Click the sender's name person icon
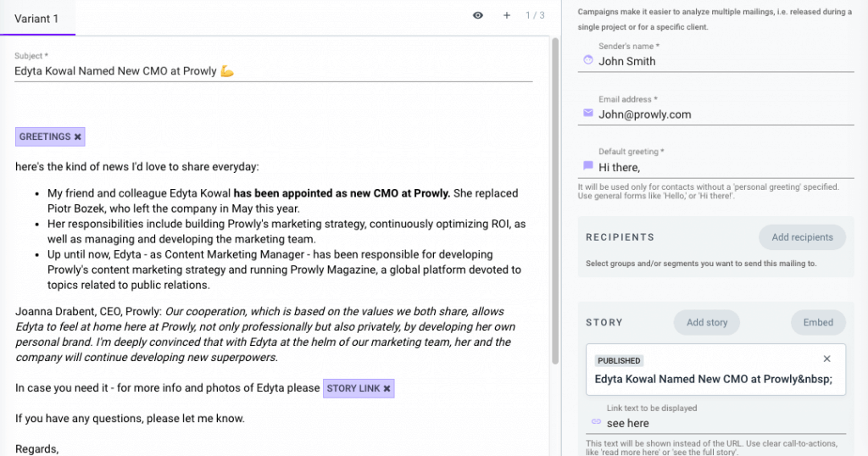This screenshot has height=456, width=868. (x=588, y=60)
